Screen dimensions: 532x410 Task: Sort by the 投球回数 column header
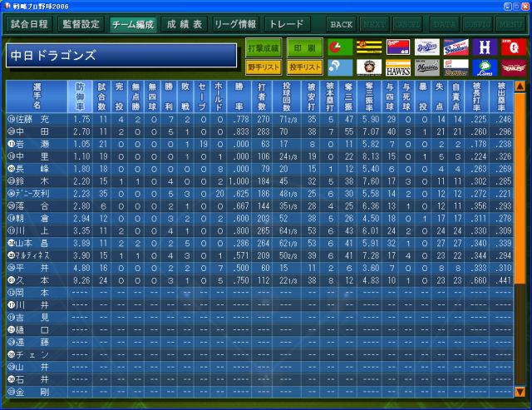click(287, 96)
